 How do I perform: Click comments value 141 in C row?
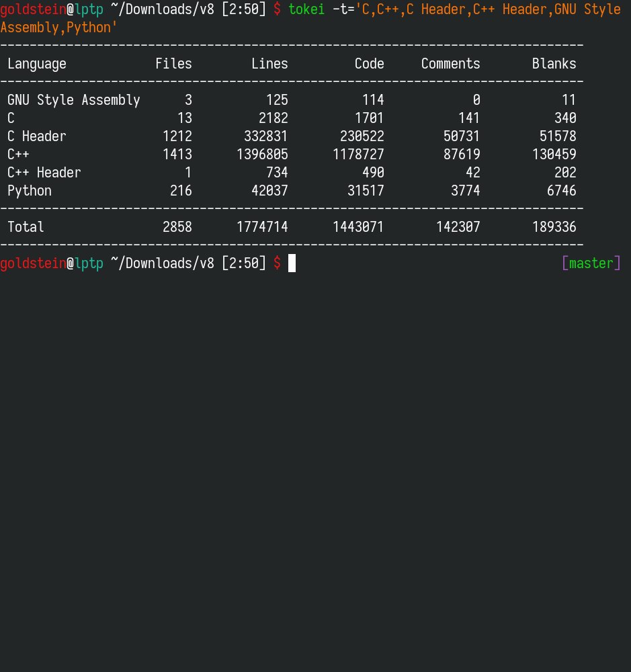click(469, 118)
